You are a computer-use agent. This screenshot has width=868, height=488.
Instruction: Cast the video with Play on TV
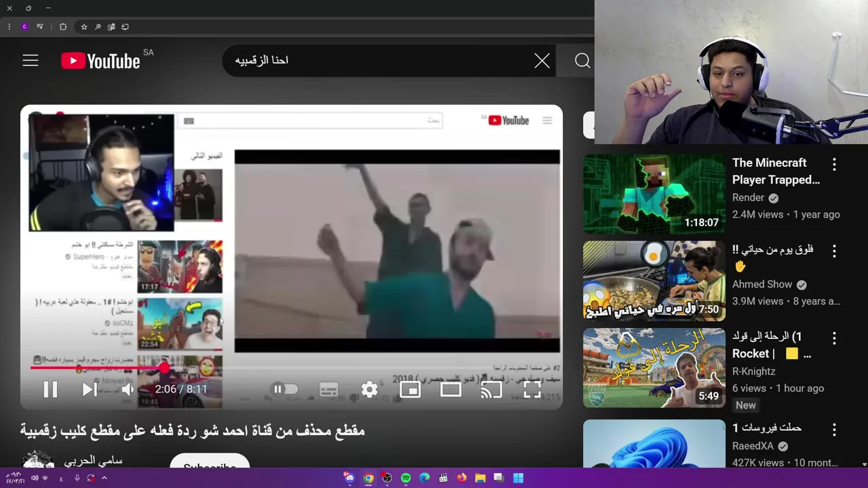(491, 389)
